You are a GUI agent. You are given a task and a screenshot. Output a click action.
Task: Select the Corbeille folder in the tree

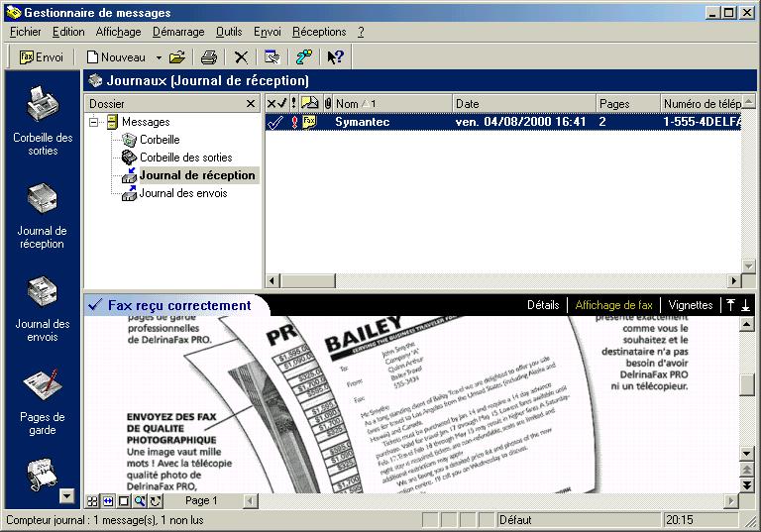click(160, 140)
